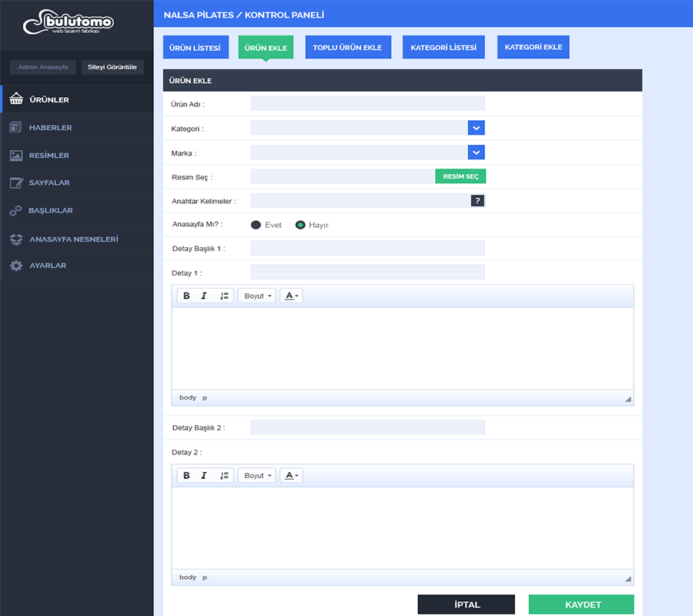Screen dimensions: 693x616
Task: Click the Ürün Adı input field
Action: click(x=368, y=103)
